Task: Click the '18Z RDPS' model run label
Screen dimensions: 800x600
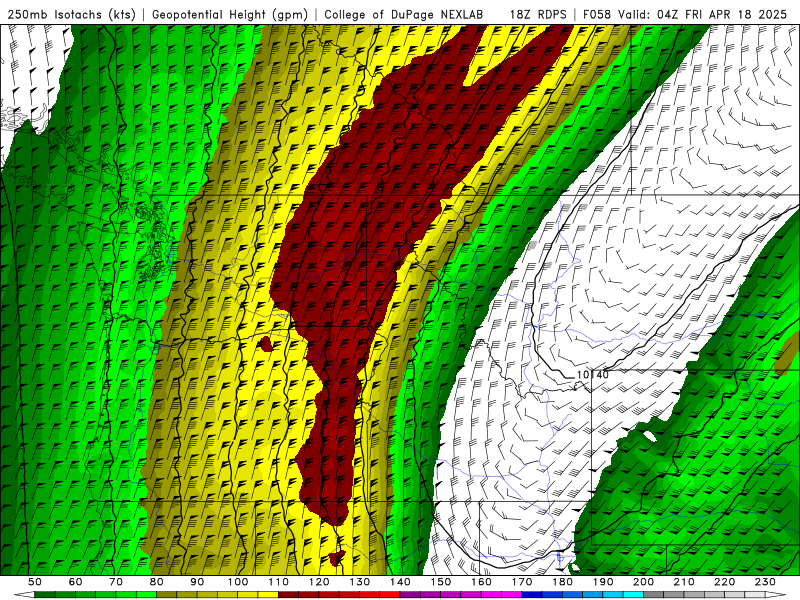Action: [x=538, y=14]
